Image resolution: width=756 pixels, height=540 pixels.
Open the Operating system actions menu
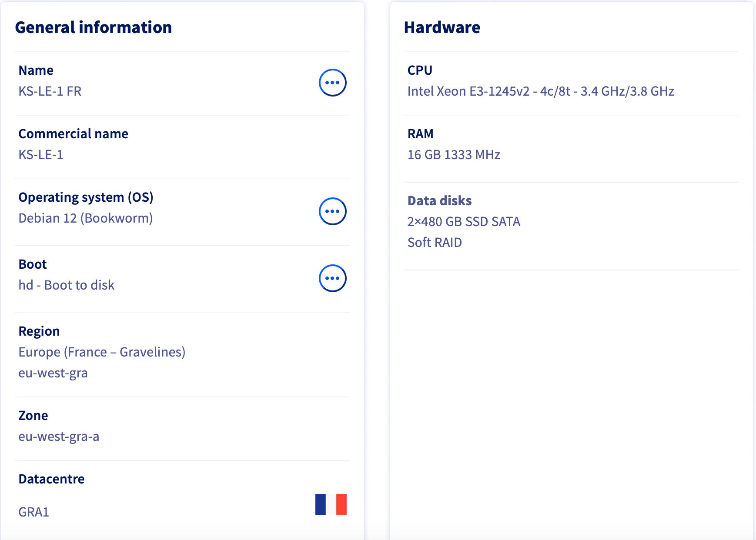click(332, 211)
